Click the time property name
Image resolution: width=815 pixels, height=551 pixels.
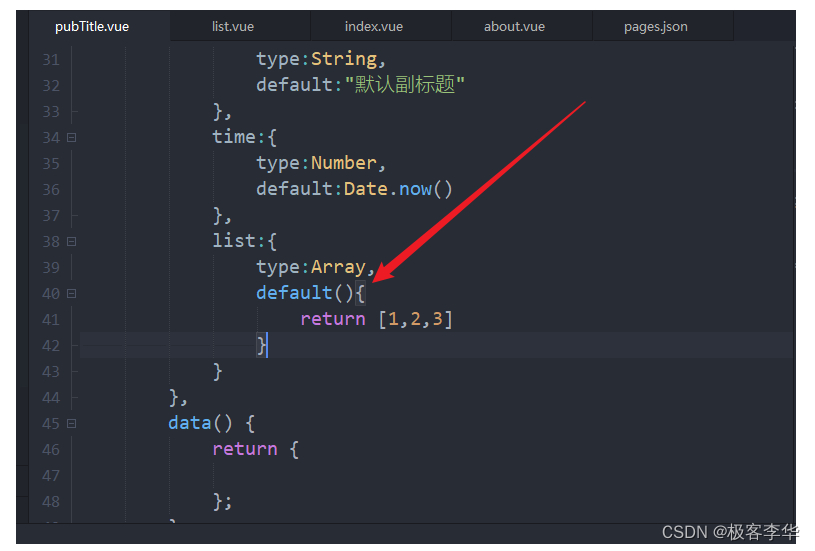point(234,137)
